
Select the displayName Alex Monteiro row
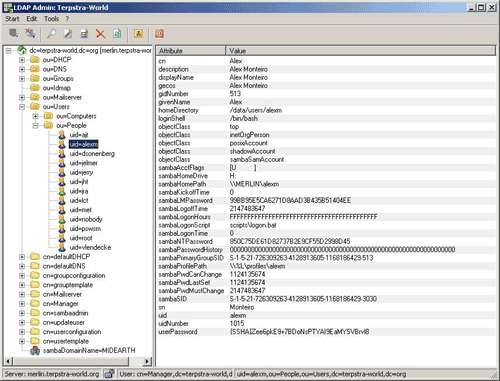(326, 77)
